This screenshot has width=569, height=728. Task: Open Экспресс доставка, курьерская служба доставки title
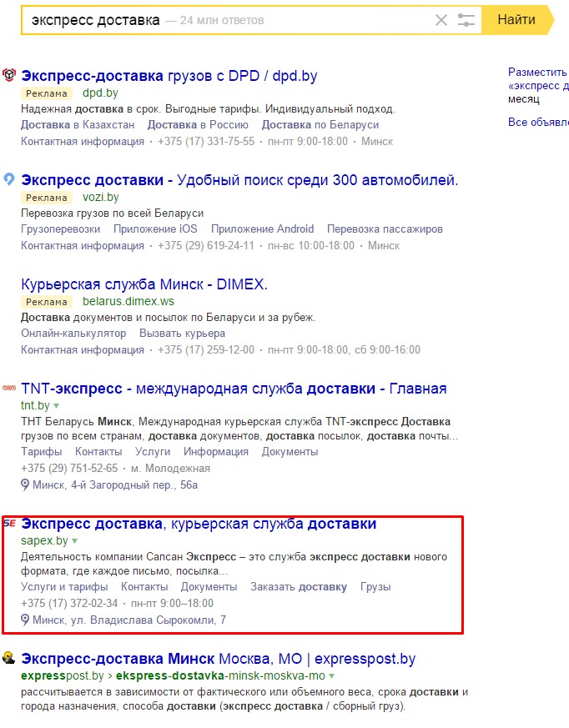[x=199, y=523]
